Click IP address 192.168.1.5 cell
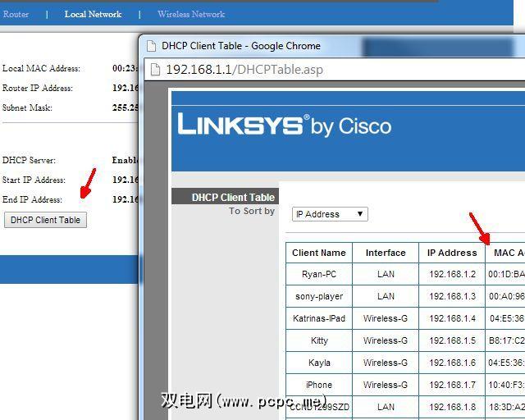 coord(452,340)
